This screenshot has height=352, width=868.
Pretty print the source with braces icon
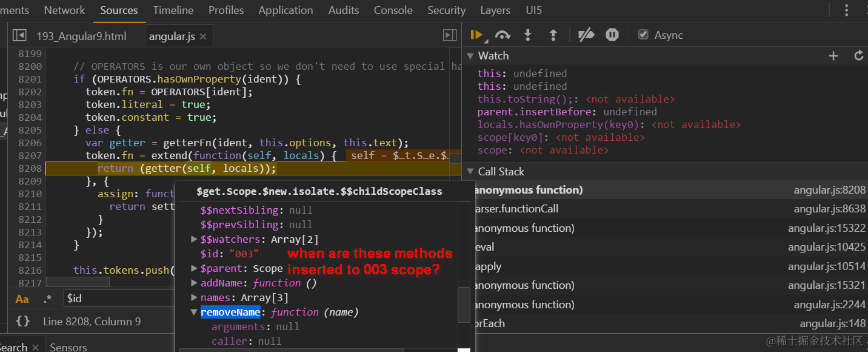(x=22, y=321)
